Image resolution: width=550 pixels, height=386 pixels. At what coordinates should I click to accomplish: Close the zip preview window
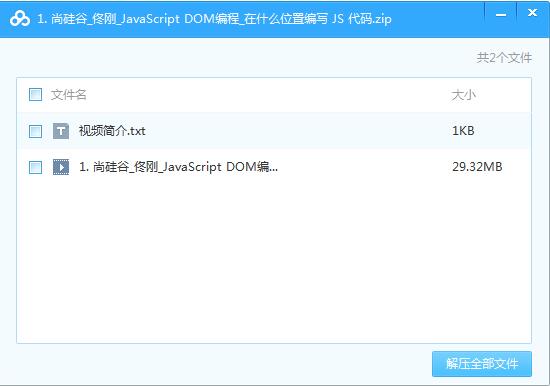pos(532,13)
